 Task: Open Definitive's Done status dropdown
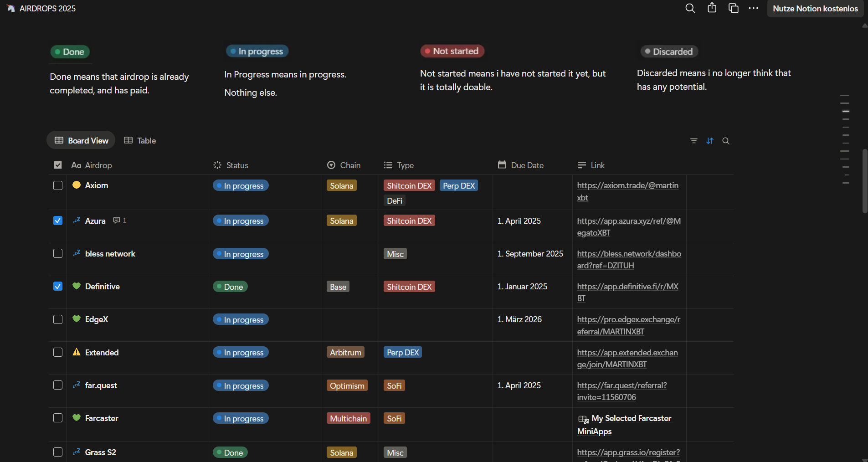coord(230,287)
